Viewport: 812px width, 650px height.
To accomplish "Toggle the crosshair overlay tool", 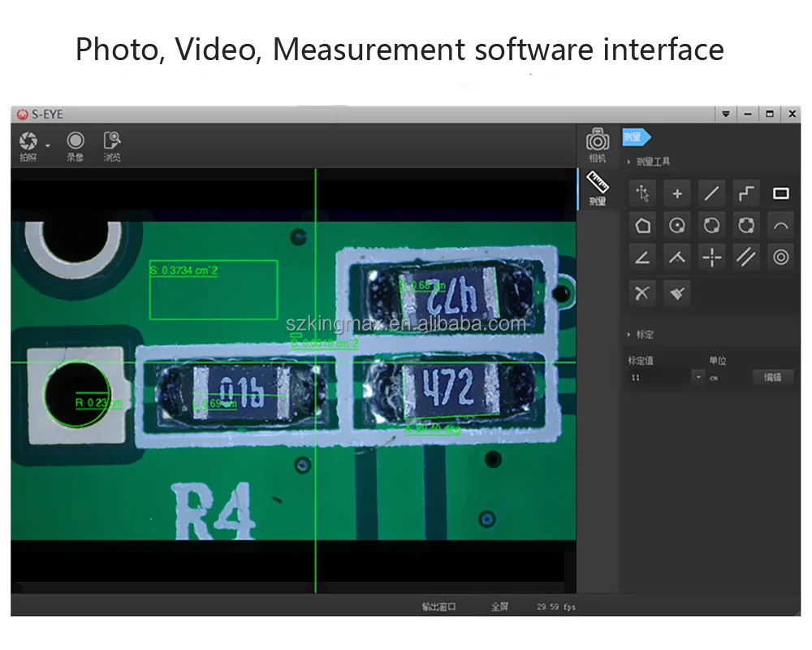I will coord(711,258).
